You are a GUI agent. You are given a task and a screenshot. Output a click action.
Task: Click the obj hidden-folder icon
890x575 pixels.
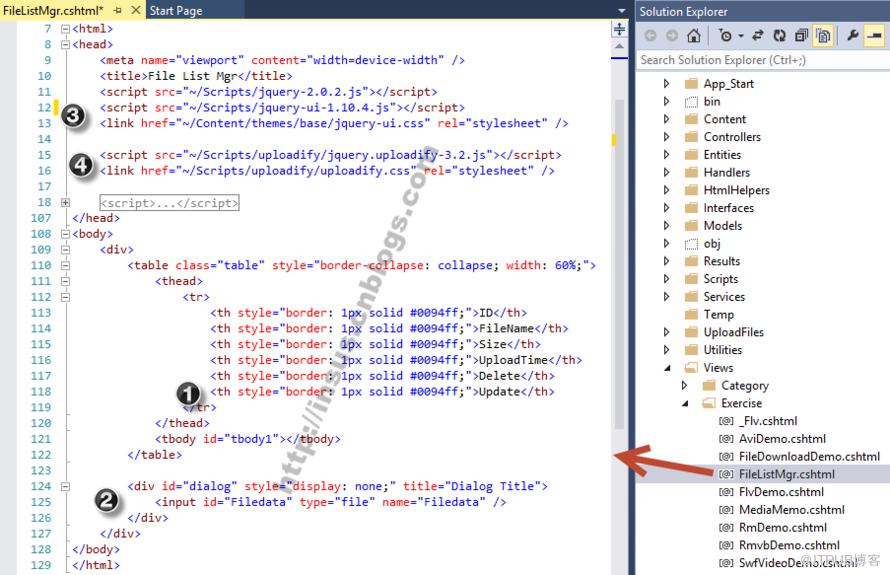(x=691, y=244)
